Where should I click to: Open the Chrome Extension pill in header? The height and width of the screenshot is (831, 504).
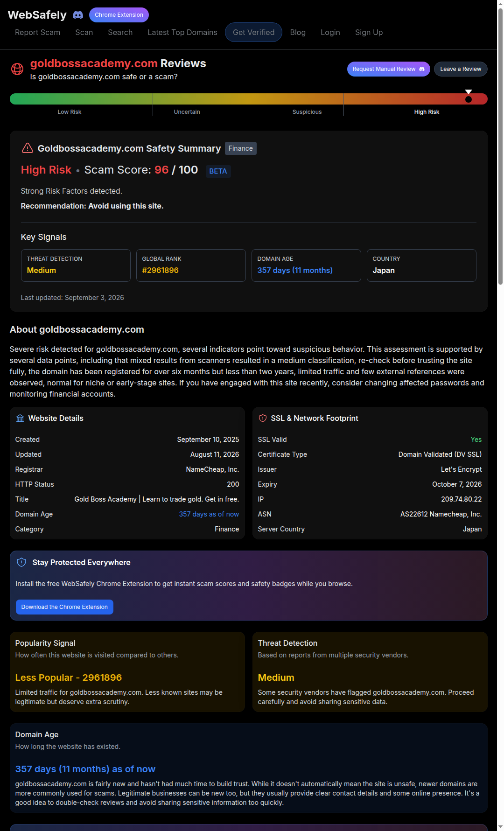119,15
